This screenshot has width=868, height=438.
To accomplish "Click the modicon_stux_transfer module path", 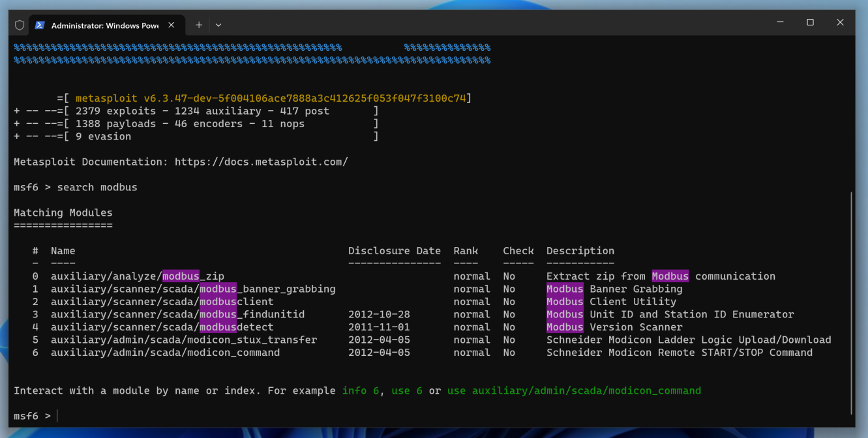I will [x=183, y=340].
